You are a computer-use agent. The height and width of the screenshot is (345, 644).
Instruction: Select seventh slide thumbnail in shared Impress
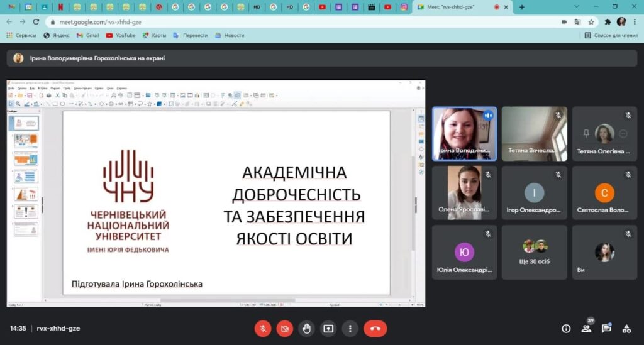pyautogui.click(x=26, y=229)
